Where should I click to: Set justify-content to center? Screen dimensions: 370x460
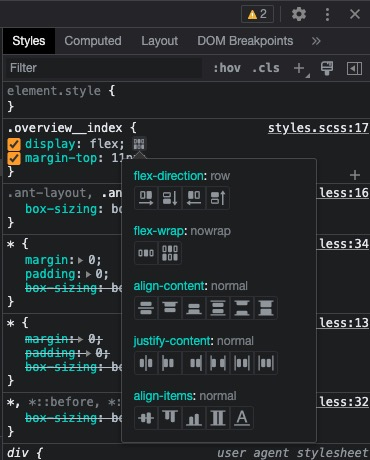point(146,363)
